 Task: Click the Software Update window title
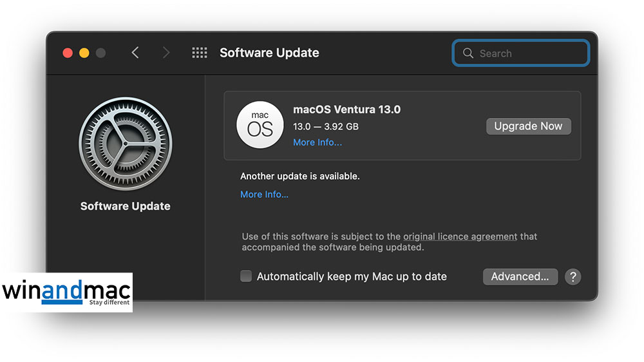[x=269, y=53]
